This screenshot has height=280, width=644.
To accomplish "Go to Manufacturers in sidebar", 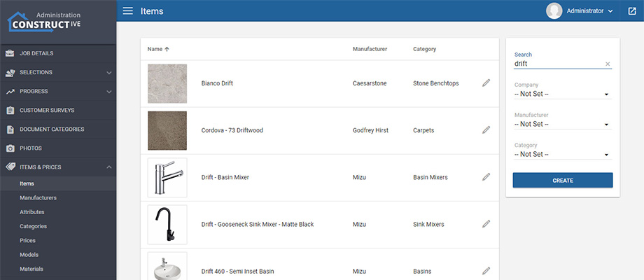I will point(38,198).
